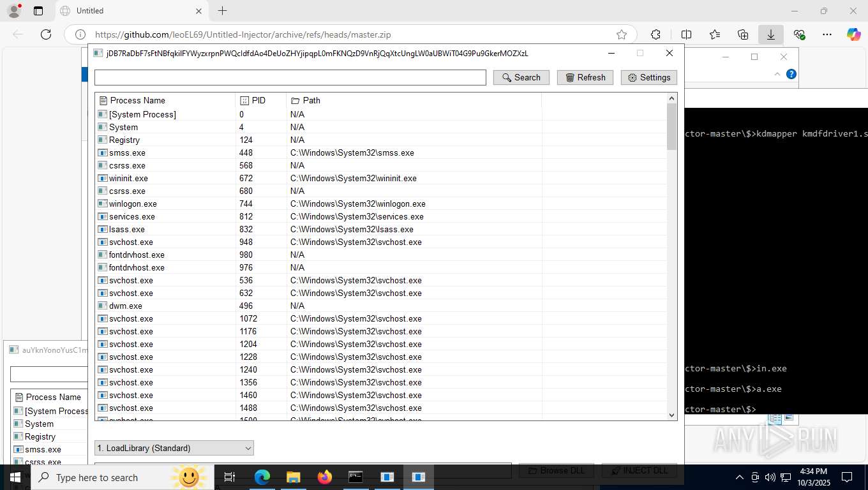Open the Windows Start menu
The width and height of the screenshot is (868, 490).
15,477
